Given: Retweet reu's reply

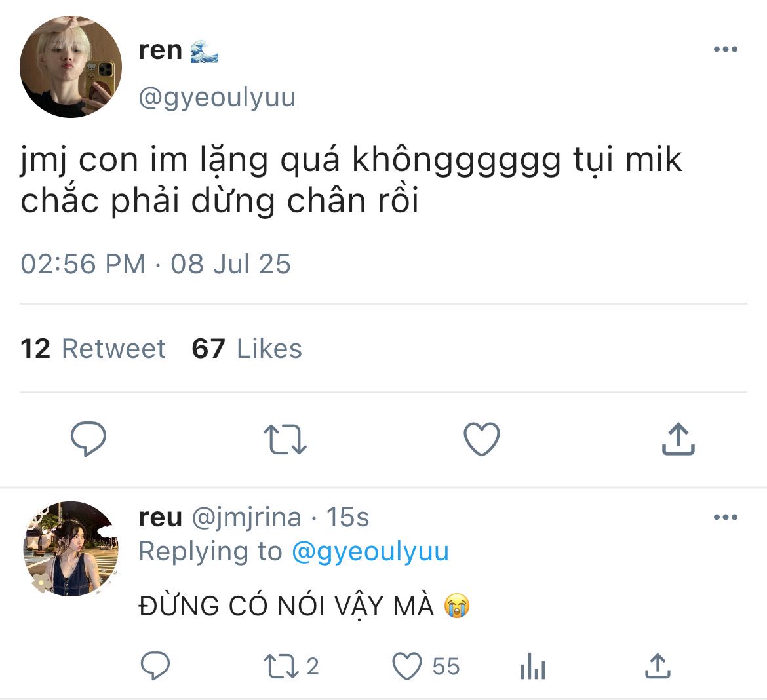Looking at the screenshot, I should tap(282, 667).
